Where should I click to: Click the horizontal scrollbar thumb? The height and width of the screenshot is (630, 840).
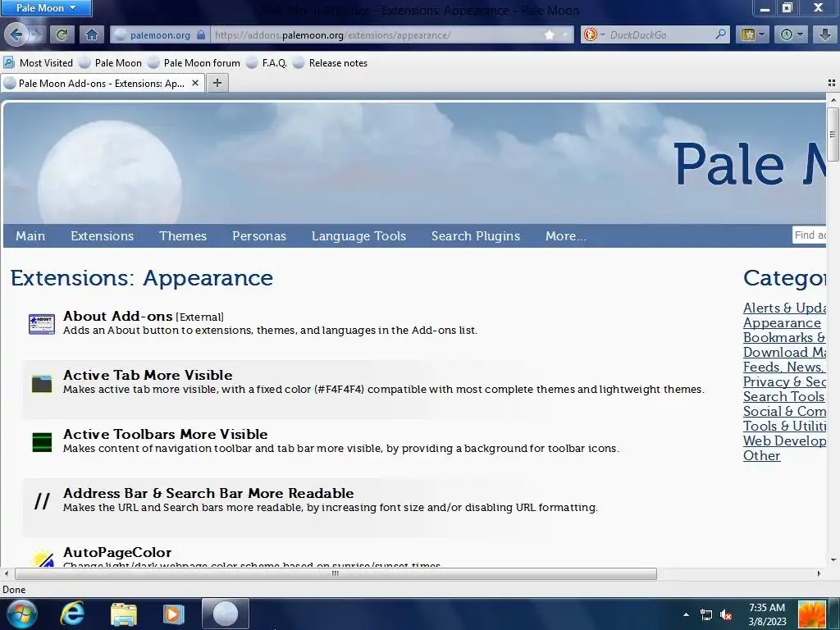tap(336, 573)
